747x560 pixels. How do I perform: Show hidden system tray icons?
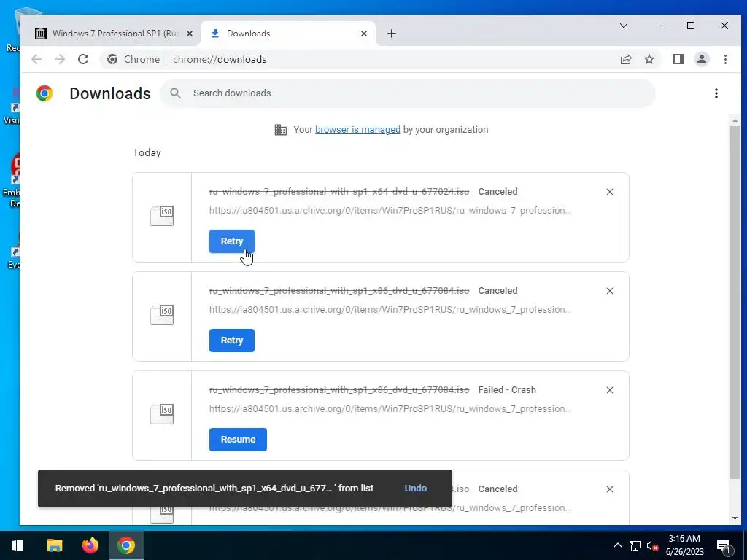(x=617, y=545)
